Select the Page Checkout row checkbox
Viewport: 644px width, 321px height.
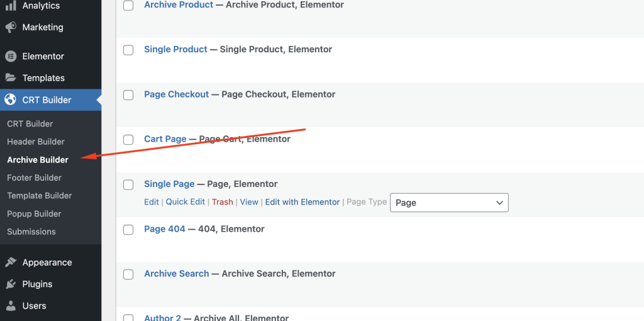coord(128,95)
